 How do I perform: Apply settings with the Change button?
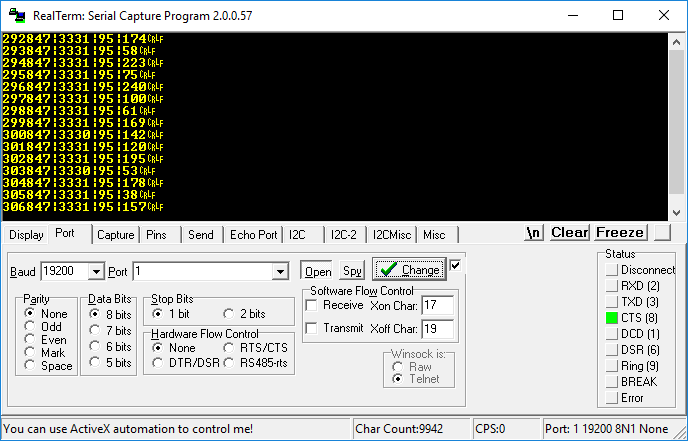point(409,269)
